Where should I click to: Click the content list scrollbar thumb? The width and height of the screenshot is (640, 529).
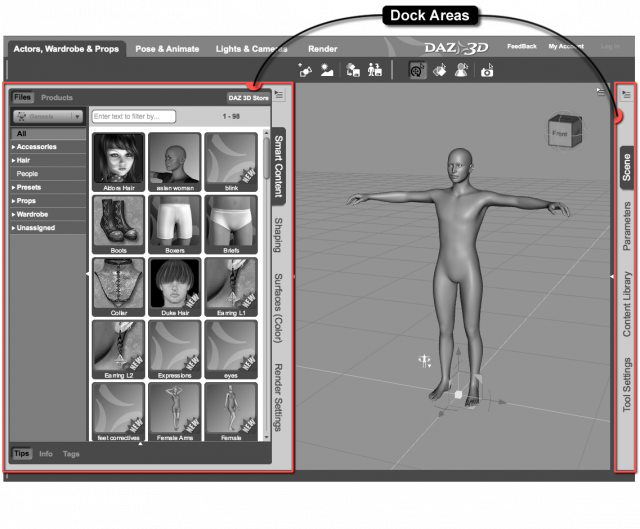tap(267, 158)
